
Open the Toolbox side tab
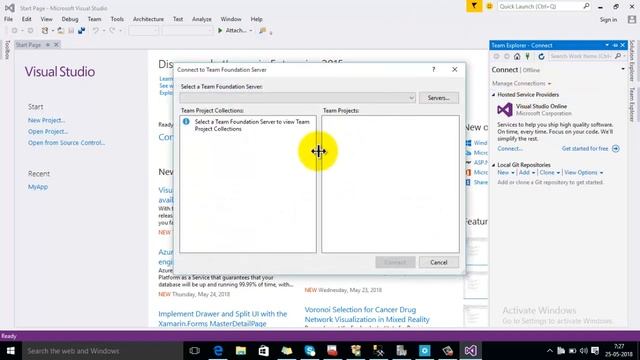(7, 50)
